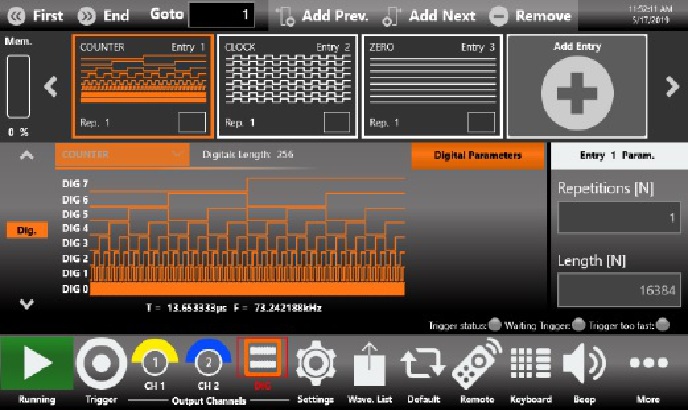688x410 pixels.
Task: Tick the checkbox on COUNTER entry 1
Action: tap(192, 122)
